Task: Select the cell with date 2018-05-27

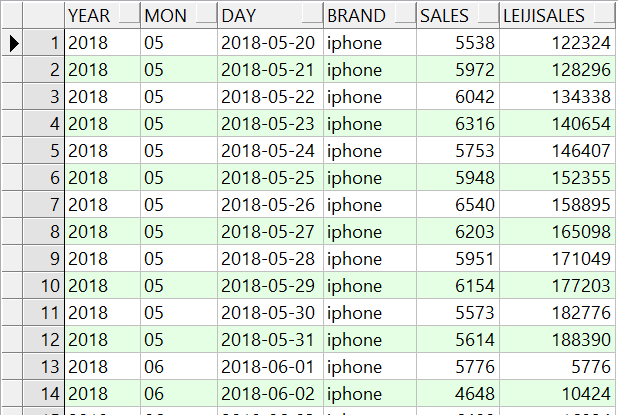Action: 269,232
